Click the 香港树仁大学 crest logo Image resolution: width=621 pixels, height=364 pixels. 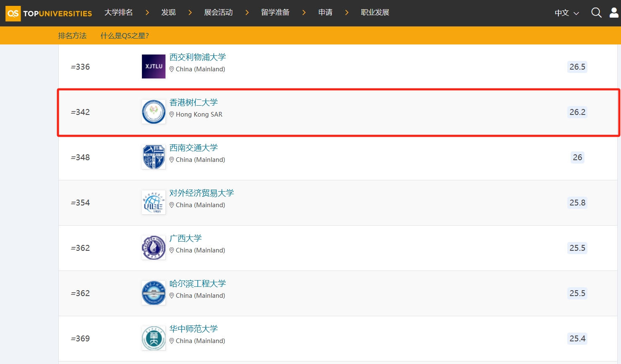(x=153, y=112)
